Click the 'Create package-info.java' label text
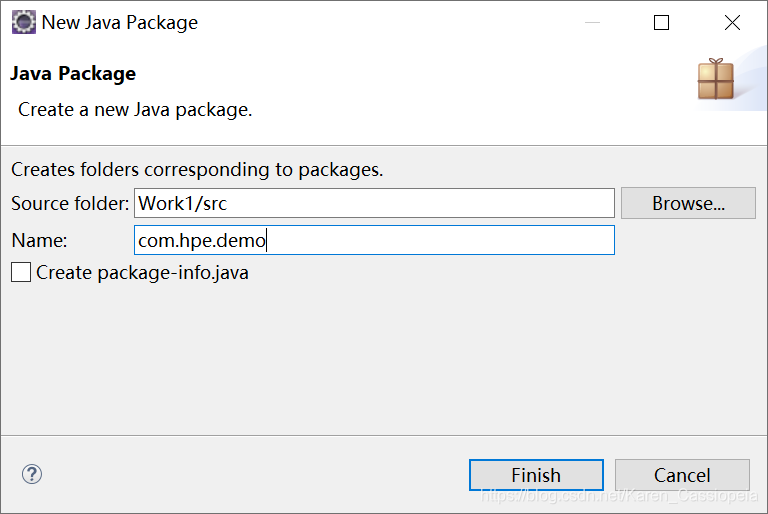This screenshot has height=514, width=768. 142,272
